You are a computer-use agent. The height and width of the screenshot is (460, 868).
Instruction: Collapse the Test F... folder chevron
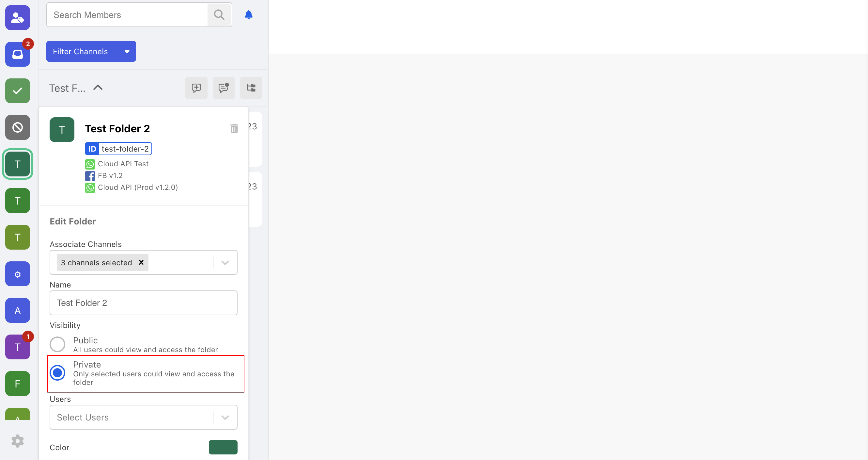point(98,88)
